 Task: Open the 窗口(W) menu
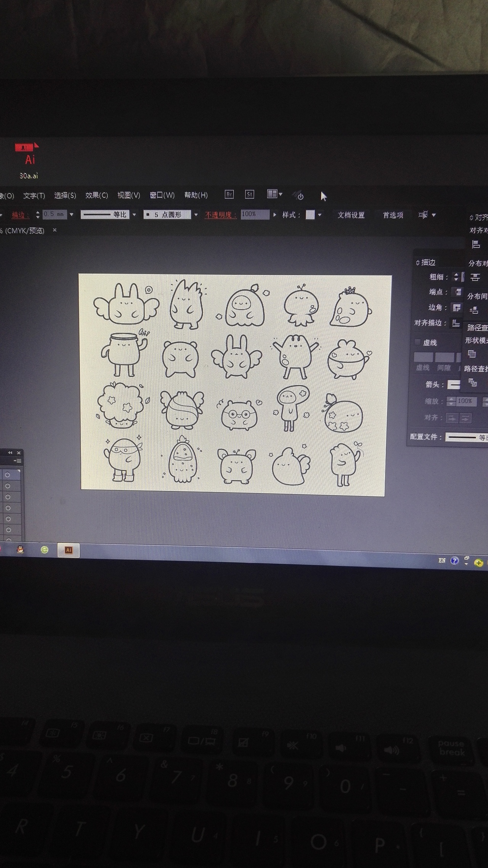click(162, 195)
